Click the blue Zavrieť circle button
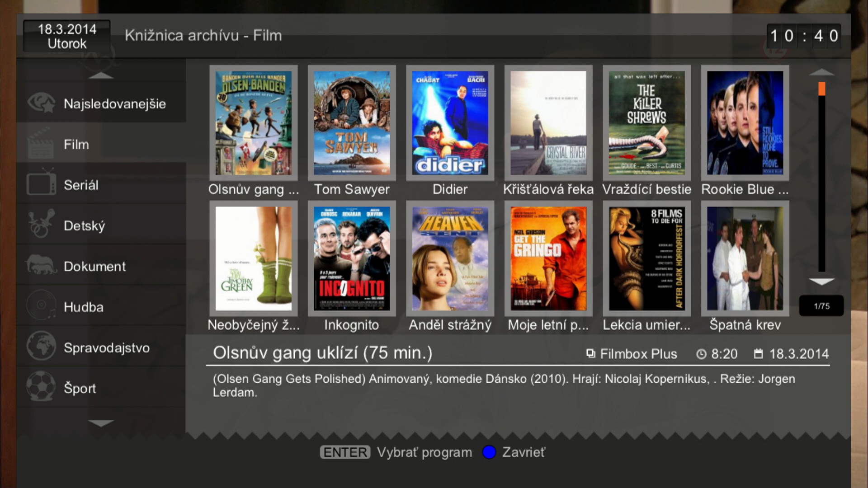868x488 pixels. [489, 452]
